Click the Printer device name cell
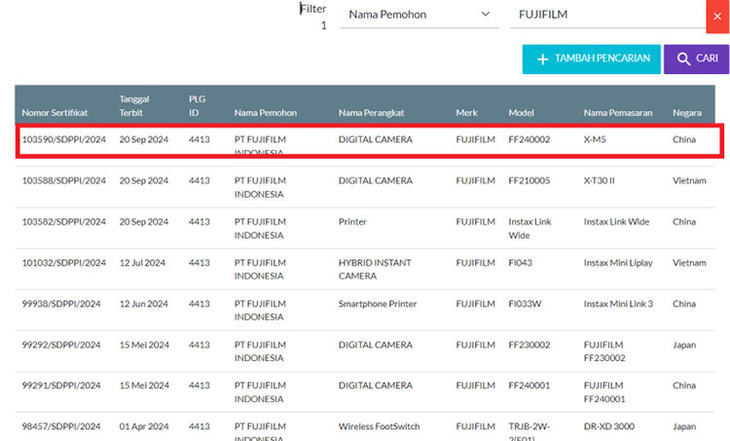The width and height of the screenshot is (730, 441). 352,222
